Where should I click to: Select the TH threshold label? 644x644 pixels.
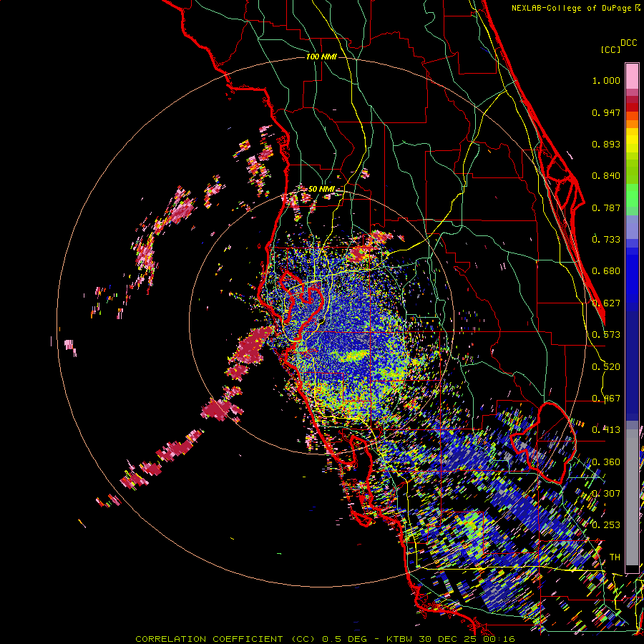coord(615,557)
